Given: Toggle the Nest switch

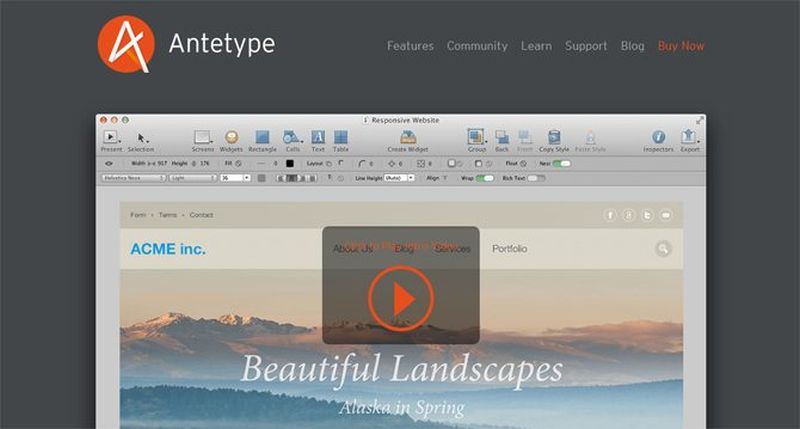Looking at the screenshot, I should 561,164.
